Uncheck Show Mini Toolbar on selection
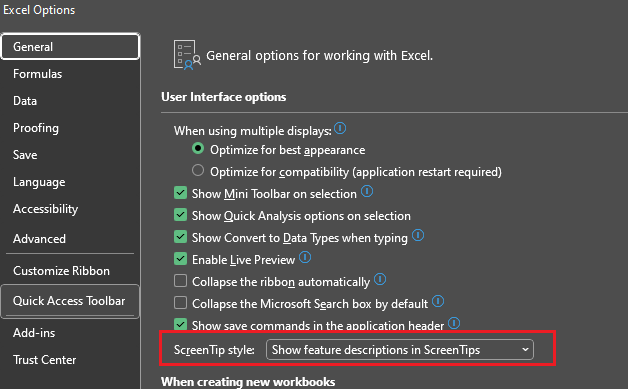Viewport: 628px width, 389px height. click(180, 193)
